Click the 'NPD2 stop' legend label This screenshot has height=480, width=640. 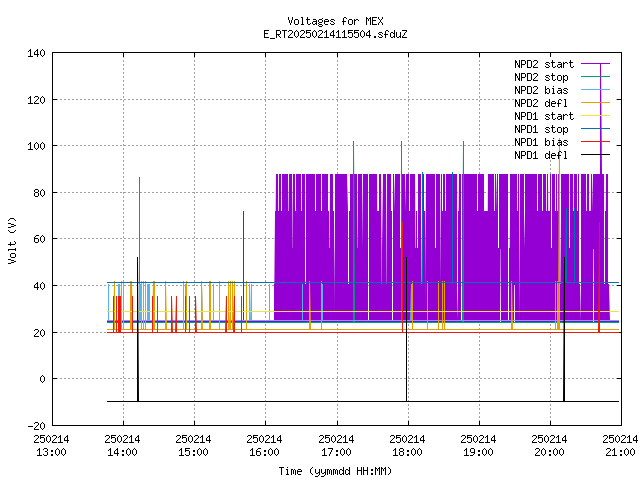pyautogui.click(x=541, y=77)
